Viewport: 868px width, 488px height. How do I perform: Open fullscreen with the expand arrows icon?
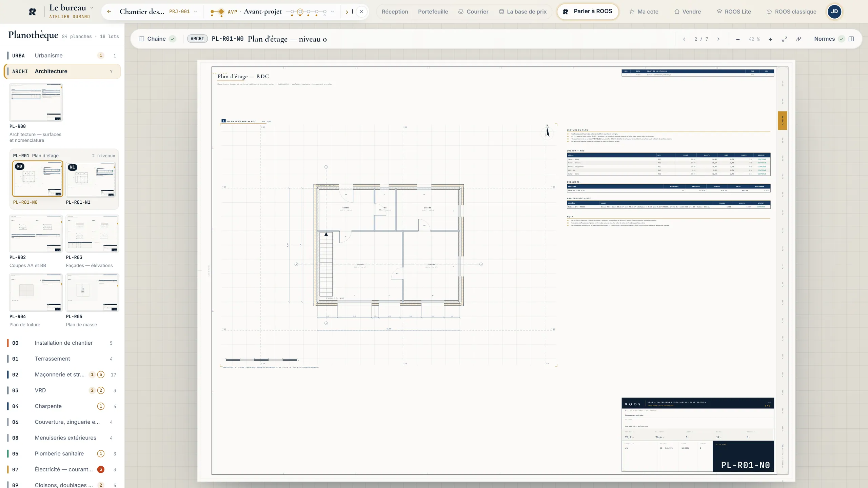[x=785, y=39]
